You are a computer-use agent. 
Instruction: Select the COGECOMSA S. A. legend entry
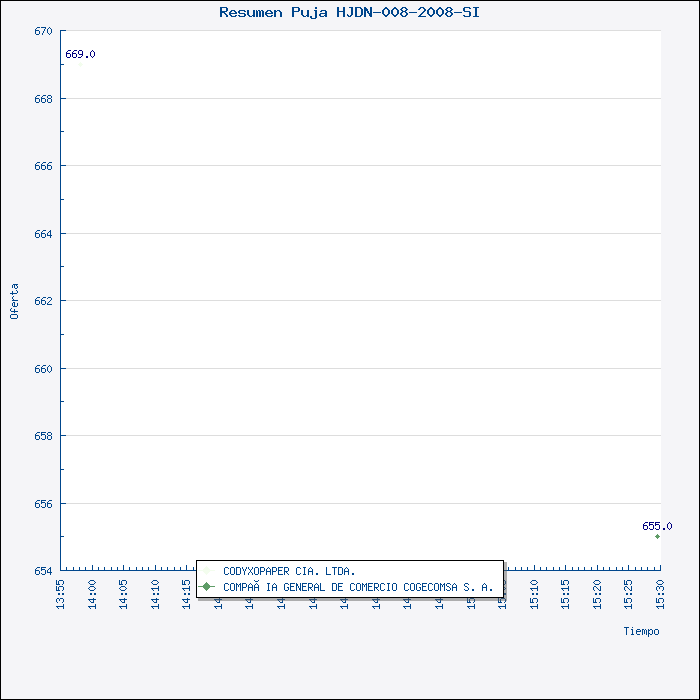tap(357, 588)
